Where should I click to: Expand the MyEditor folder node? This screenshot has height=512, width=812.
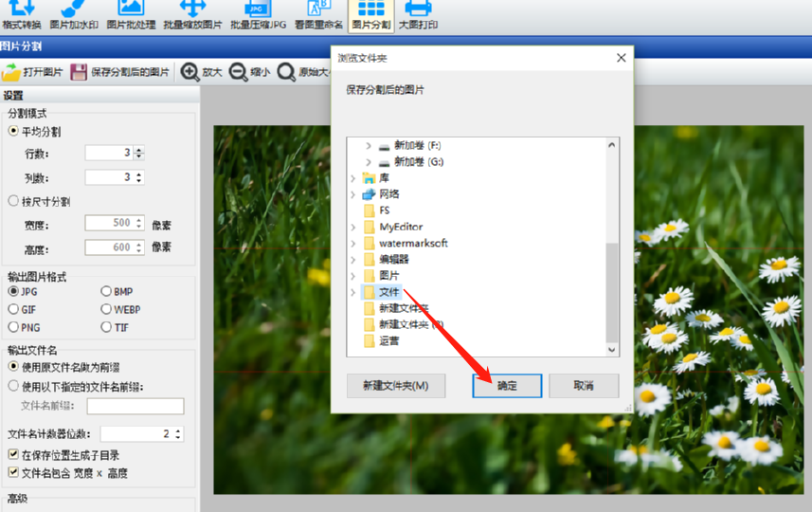pos(353,228)
